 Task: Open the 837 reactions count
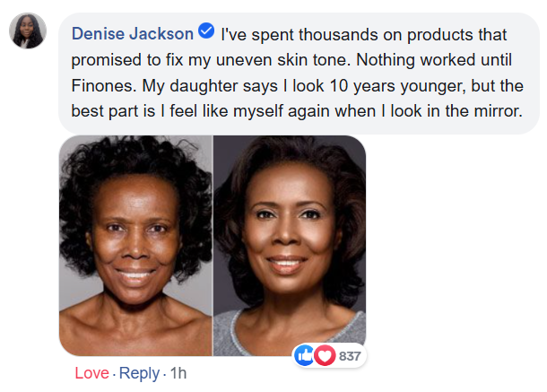(x=351, y=356)
